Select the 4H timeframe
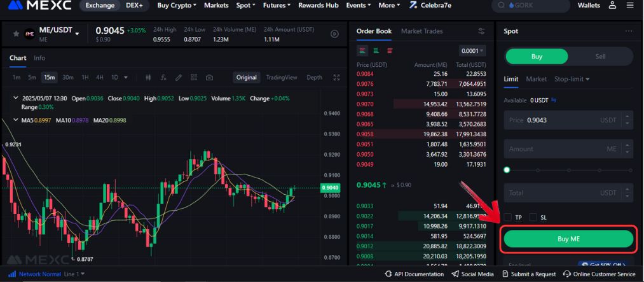Image resolution: width=644 pixels, height=282 pixels. [100, 77]
